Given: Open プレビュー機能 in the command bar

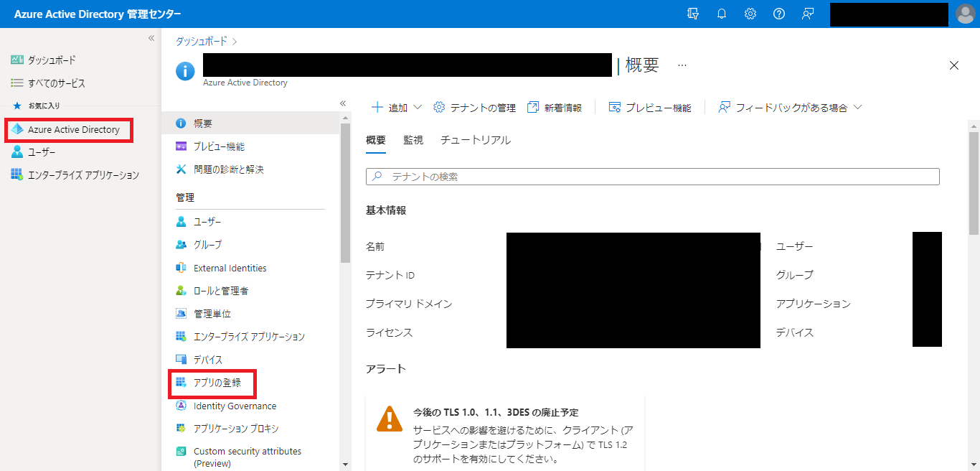Looking at the screenshot, I should [x=650, y=108].
